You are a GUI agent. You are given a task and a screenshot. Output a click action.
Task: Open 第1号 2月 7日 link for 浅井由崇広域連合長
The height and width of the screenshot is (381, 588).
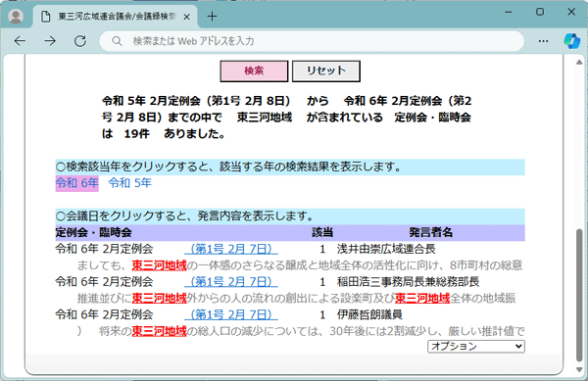(x=231, y=249)
